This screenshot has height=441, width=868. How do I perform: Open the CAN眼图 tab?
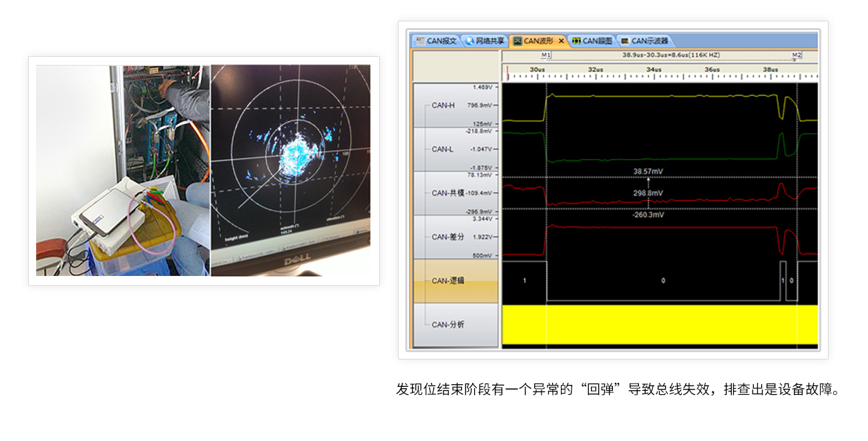pos(597,41)
